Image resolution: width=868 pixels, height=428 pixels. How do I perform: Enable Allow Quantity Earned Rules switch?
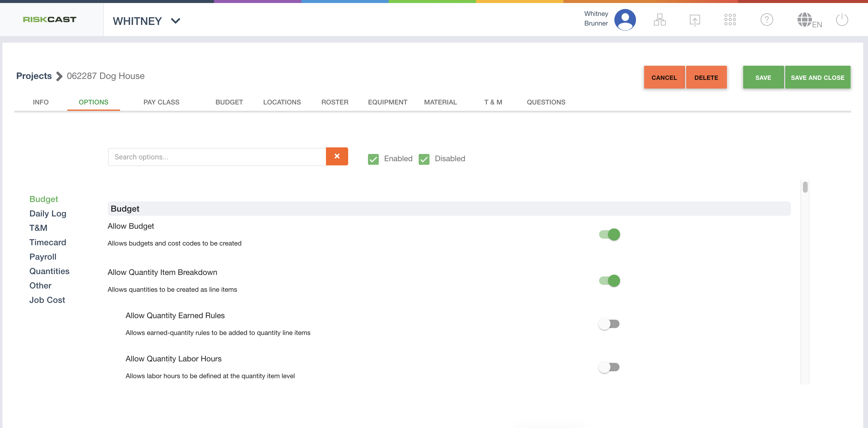point(609,324)
